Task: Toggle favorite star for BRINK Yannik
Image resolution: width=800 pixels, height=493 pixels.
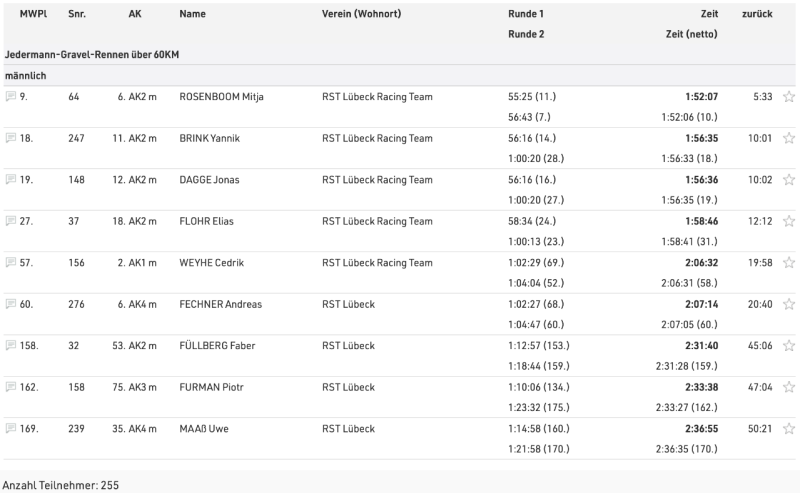Action: [x=788, y=138]
